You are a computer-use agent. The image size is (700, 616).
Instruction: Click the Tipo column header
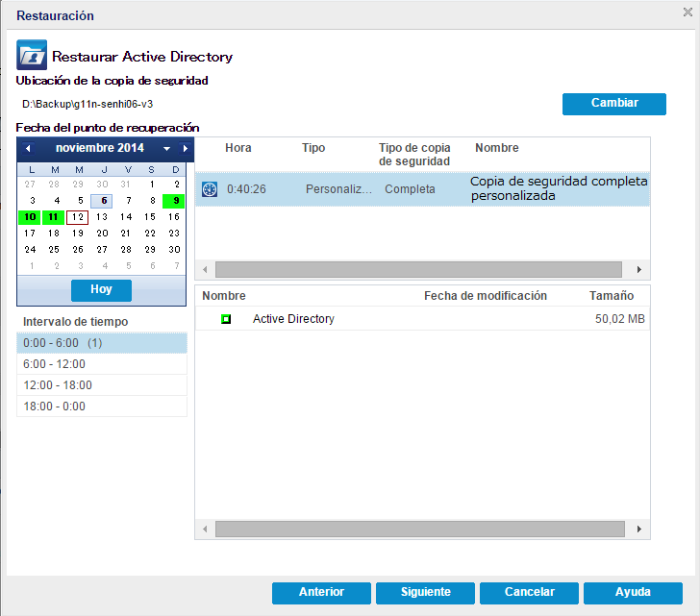(313, 148)
